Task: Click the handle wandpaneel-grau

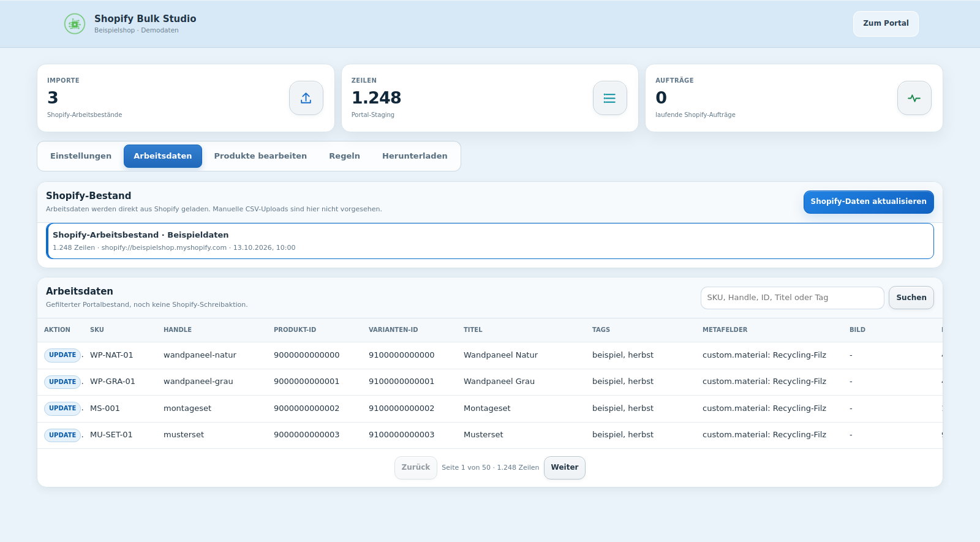Action: tap(198, 382)
